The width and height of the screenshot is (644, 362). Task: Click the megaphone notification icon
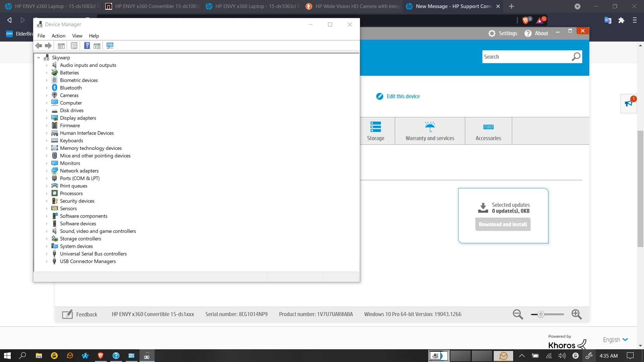tap(629, 103)
